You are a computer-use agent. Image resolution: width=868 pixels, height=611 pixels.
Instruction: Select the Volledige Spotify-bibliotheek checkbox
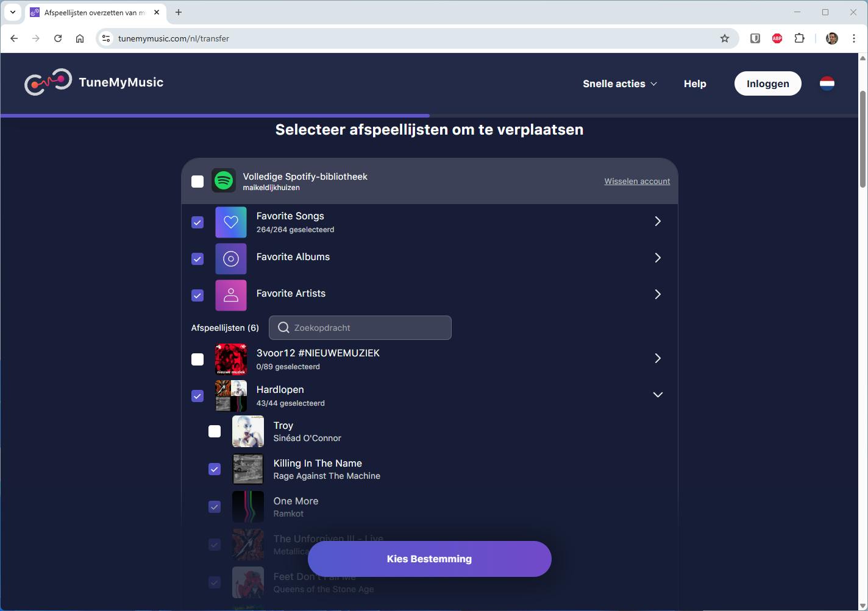pyautogui.click(x=197, y=182)
